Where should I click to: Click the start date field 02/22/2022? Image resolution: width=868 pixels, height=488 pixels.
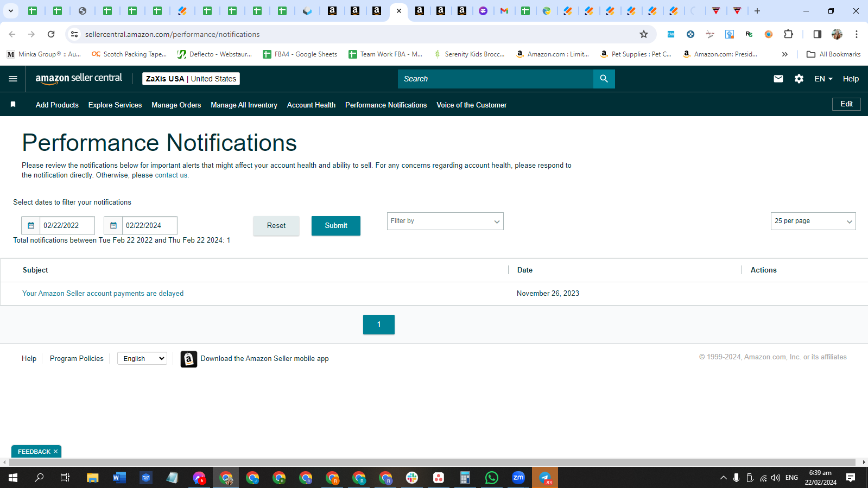[67, 225]
